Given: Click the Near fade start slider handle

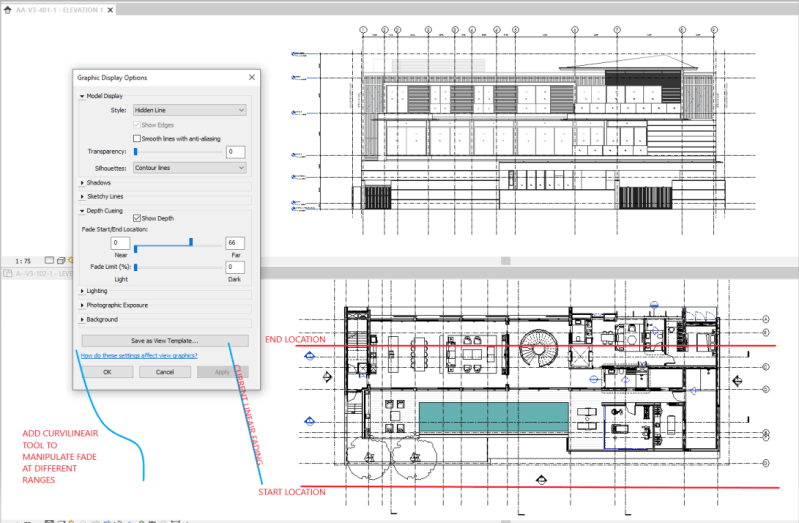Looking at the screenshot, I should pyautogui.click(x=136, y=249).
